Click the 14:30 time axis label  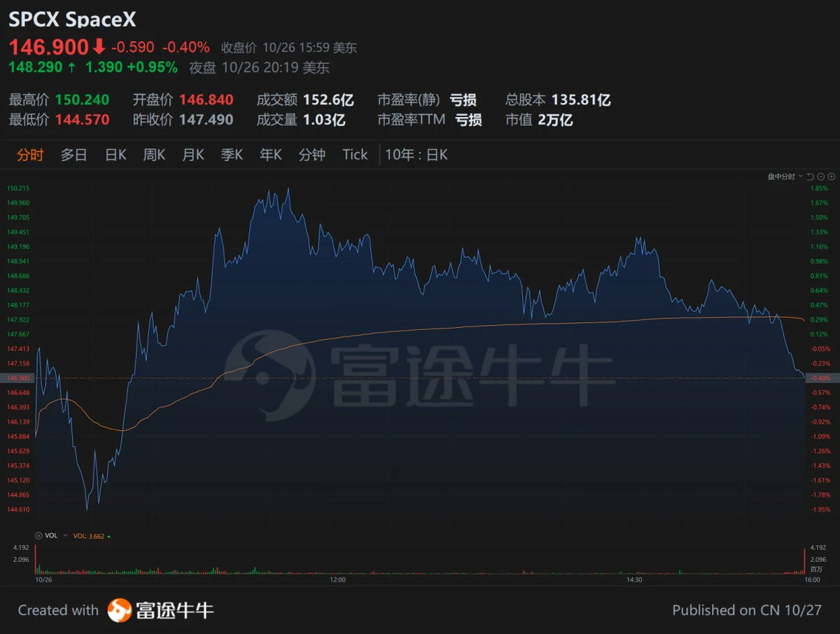(x=634, y=580)
